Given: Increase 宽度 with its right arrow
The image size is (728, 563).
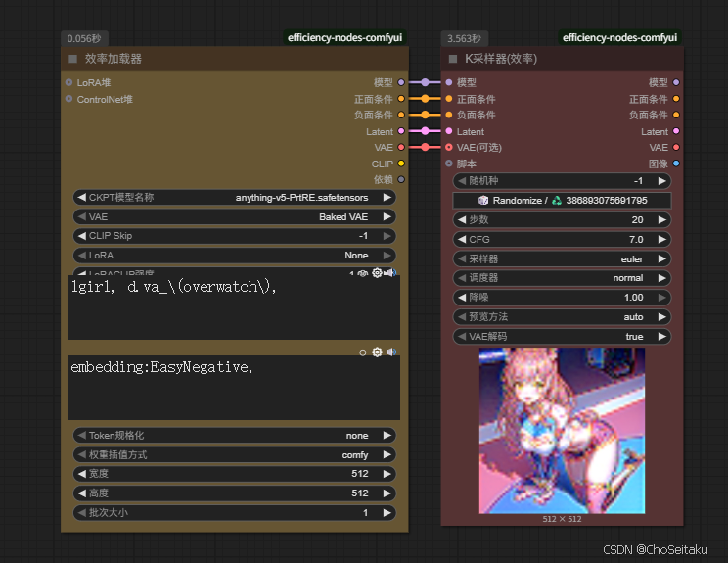Looking at the screenshot, I should tap(387, 474).
